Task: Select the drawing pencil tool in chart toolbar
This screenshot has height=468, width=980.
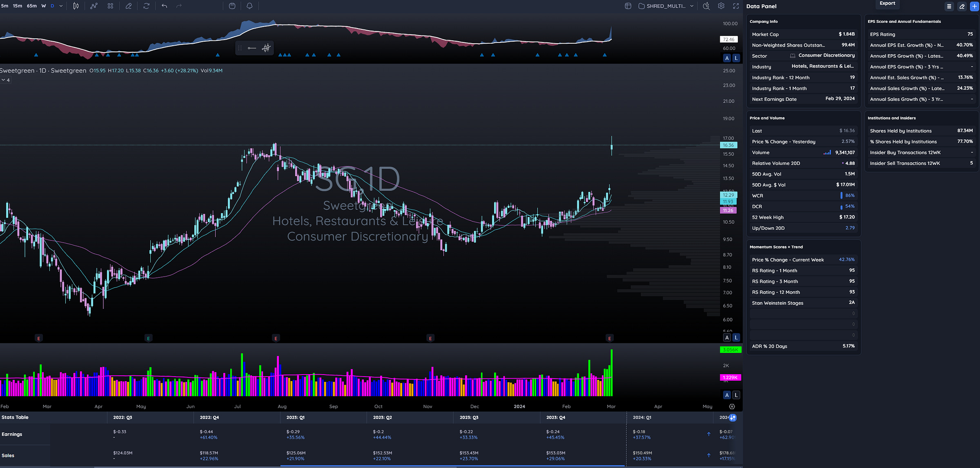Action: 129,6
